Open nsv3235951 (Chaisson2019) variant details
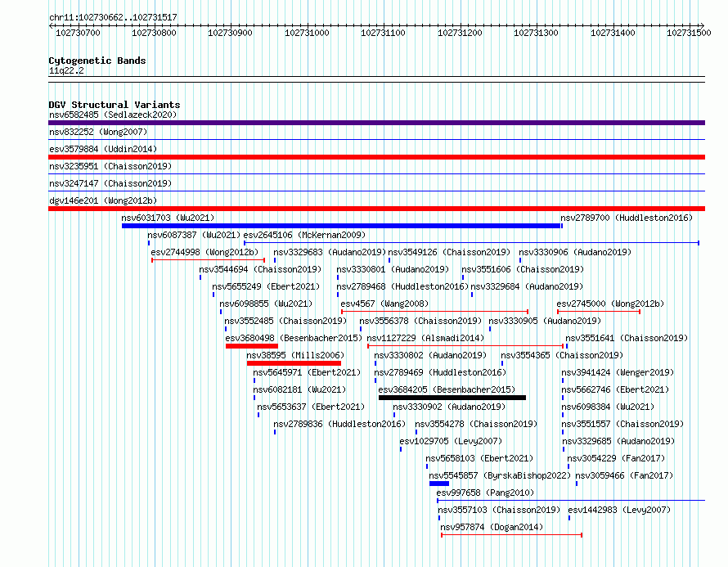Viewport: 728px width, 567px height. [110, 166]
